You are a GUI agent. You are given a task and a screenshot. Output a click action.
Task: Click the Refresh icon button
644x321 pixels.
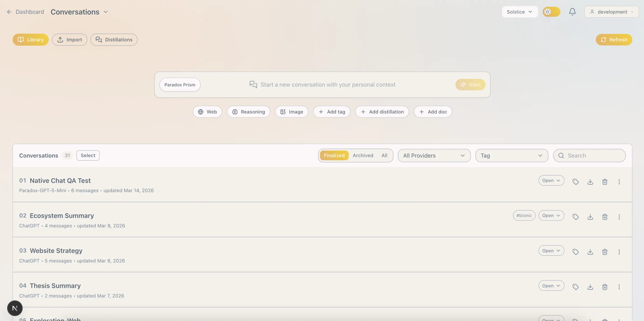click(604, 40)
